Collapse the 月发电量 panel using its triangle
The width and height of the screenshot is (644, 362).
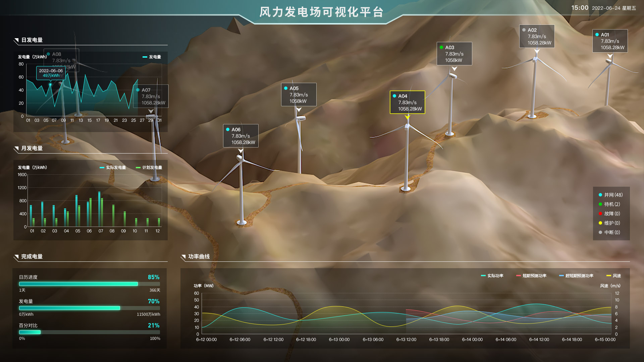pos(16,147)
